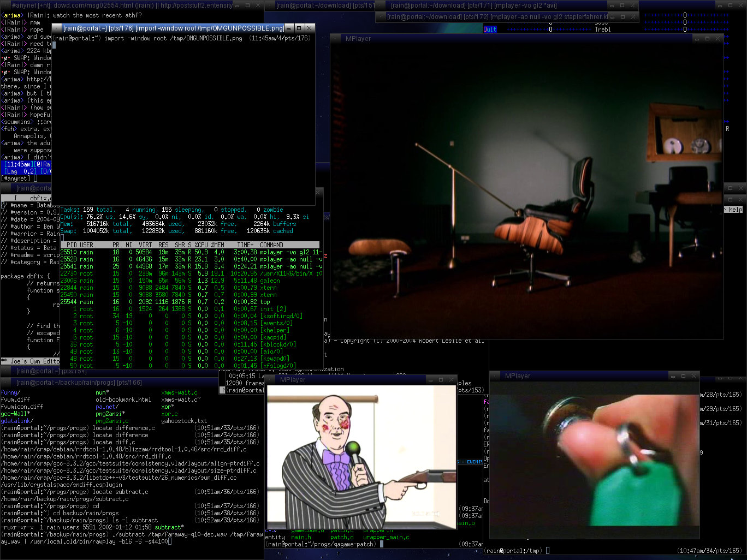Click png2ansi.c in the ls listing
Image resolution: width=747 pixels, height=560 pixels.
112,421
